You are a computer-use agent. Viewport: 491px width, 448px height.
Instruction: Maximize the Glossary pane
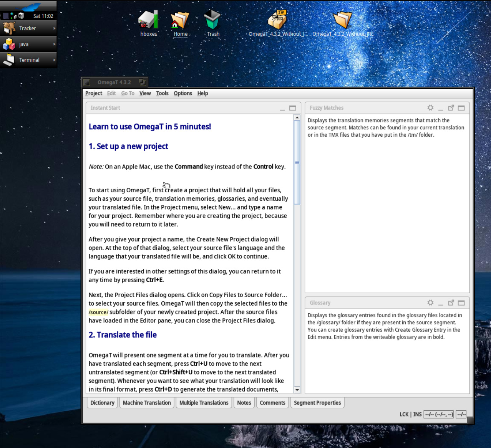[x=461, y=303]
